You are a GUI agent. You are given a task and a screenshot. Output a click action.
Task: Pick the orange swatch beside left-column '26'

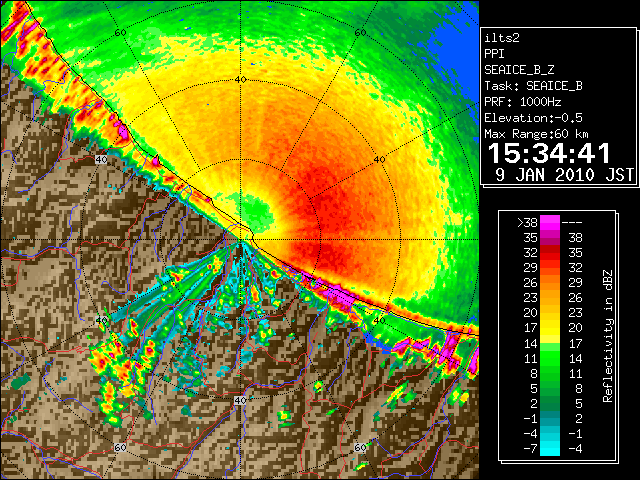click(x=550, y=283)
